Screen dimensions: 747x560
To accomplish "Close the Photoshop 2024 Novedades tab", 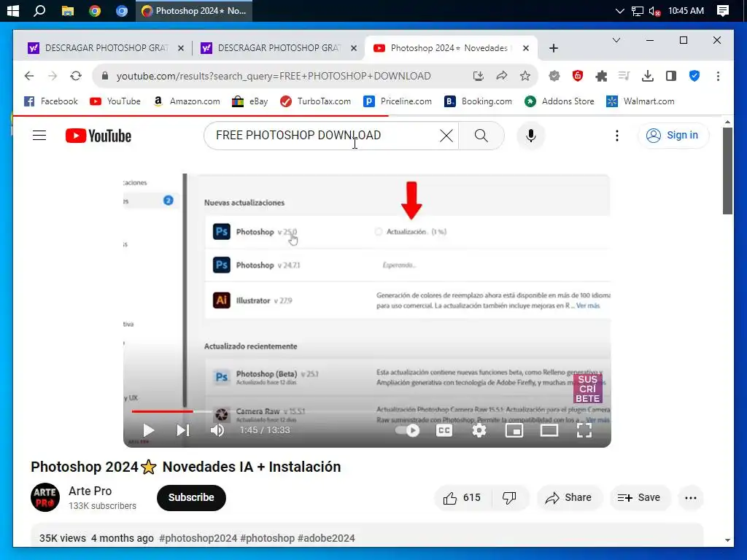I will [x=526, y=48].
